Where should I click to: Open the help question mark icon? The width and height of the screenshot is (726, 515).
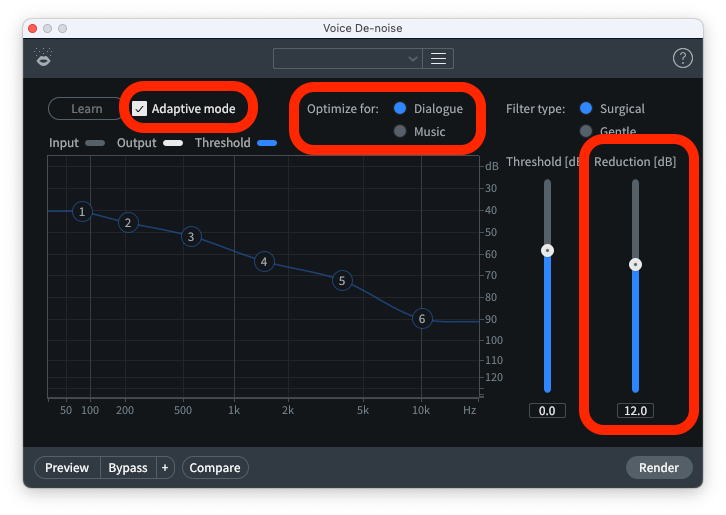pos(683,59)
